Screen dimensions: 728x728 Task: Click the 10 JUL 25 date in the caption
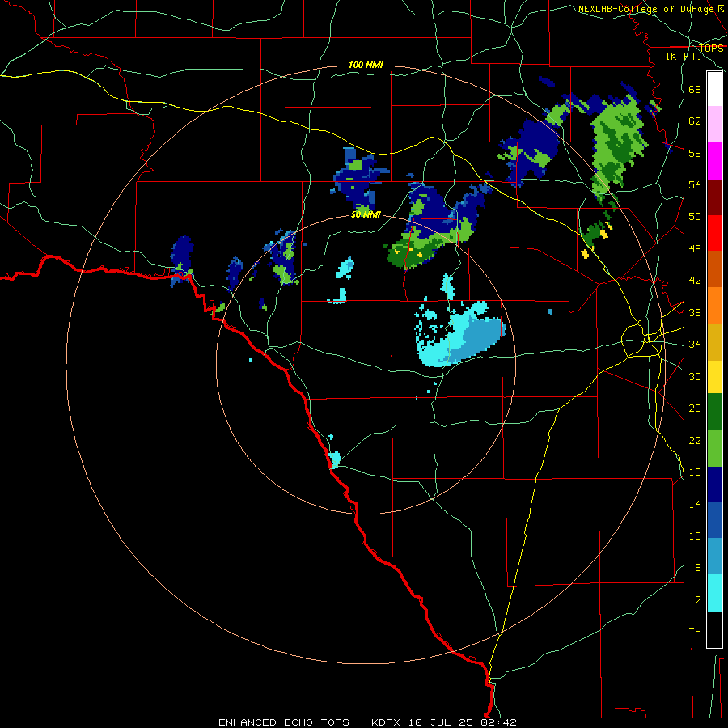[x=441, y=722]
